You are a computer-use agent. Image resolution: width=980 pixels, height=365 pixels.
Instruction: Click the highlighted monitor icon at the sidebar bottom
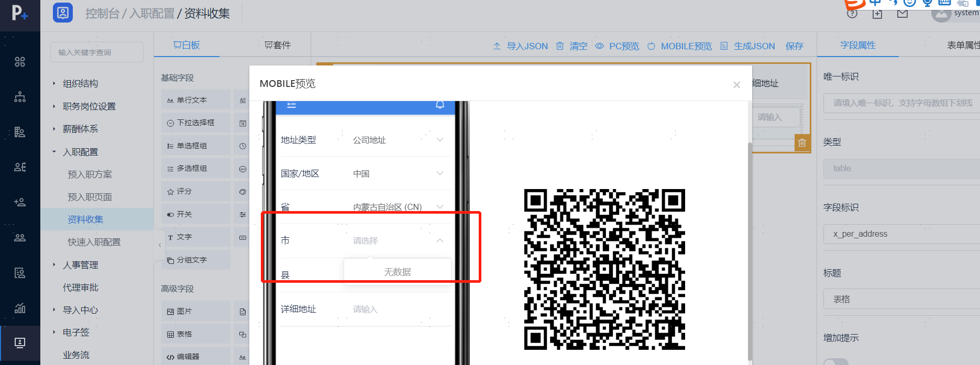20,343
